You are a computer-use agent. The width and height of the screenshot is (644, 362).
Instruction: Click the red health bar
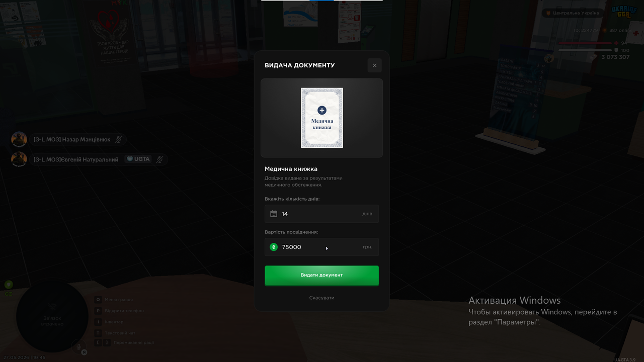pos(585,43)
